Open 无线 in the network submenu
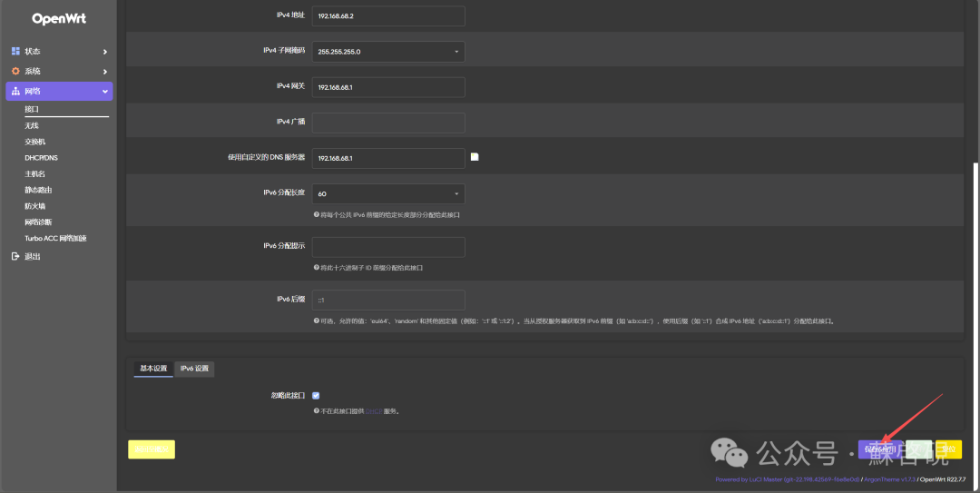The height and width of the screenshot is (493, 980). [32, 126]
